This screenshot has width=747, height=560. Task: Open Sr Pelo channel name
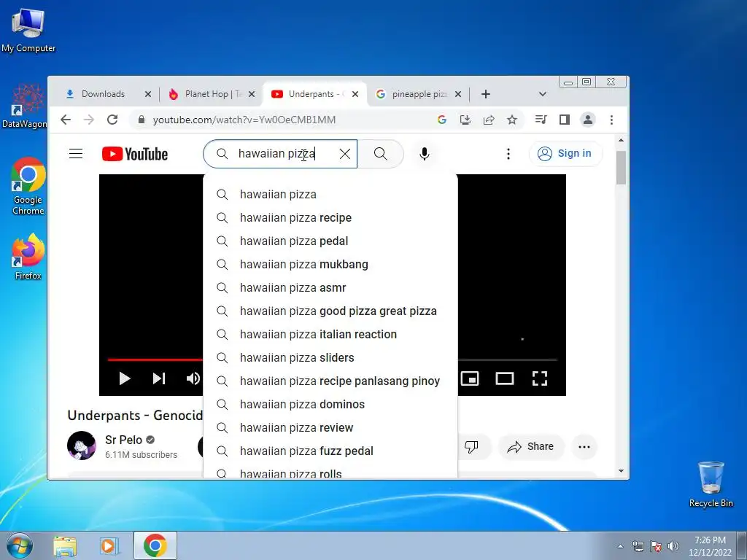(123, 440)
